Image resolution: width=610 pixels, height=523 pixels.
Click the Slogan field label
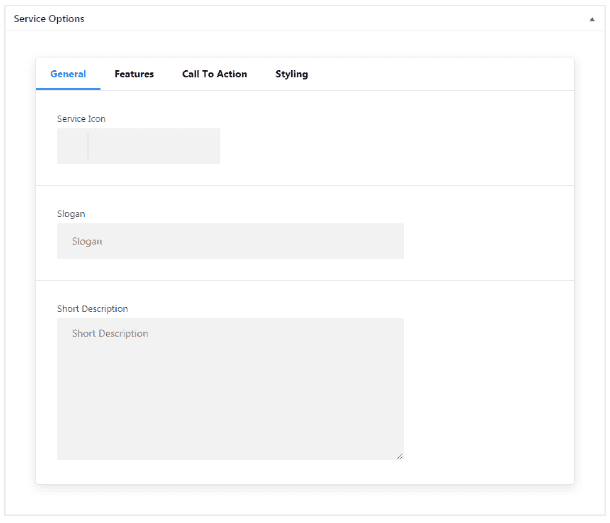pos(71,214)
